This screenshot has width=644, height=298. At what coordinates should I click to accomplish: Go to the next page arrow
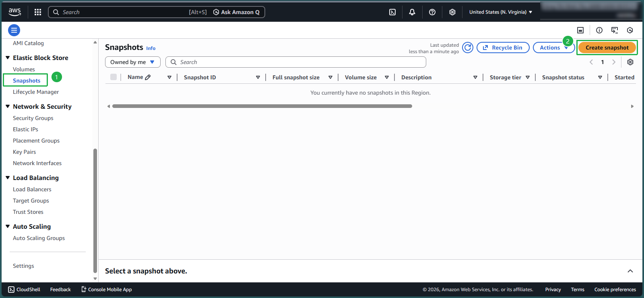[x=614, y=62]
